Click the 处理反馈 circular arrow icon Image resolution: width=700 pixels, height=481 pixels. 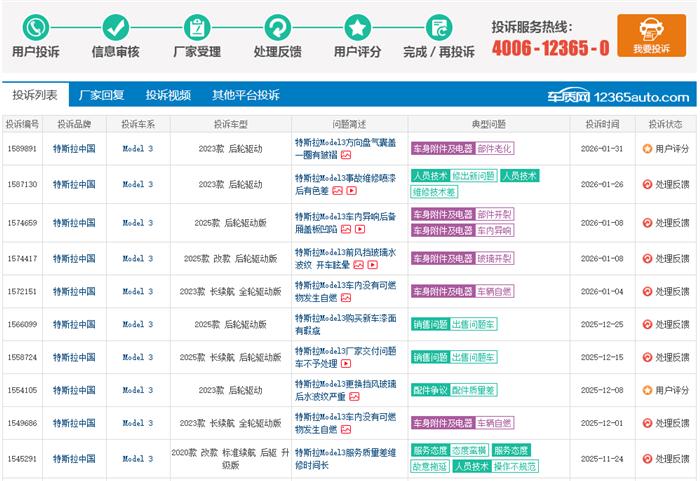[x=277, y=27]
